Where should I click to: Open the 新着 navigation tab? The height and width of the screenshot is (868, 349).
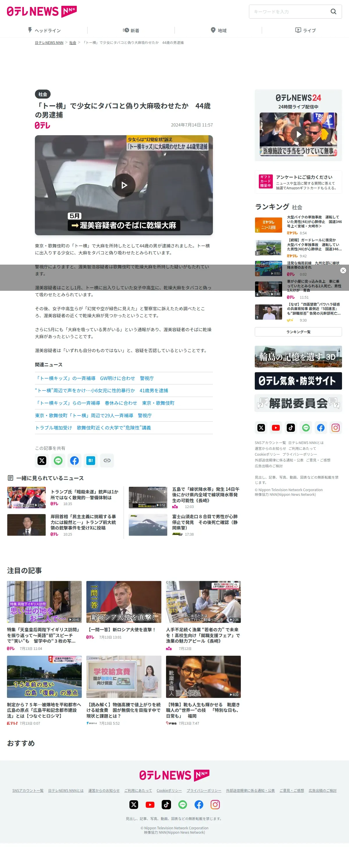131,30
